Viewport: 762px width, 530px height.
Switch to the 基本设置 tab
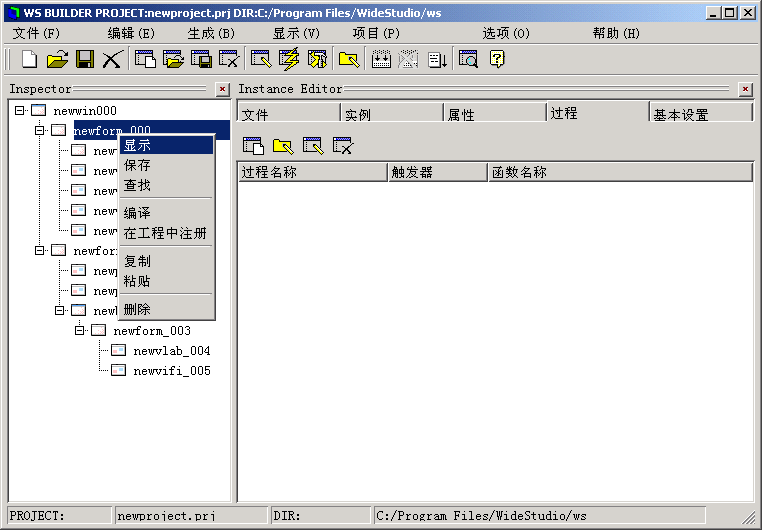pos(701,114)
